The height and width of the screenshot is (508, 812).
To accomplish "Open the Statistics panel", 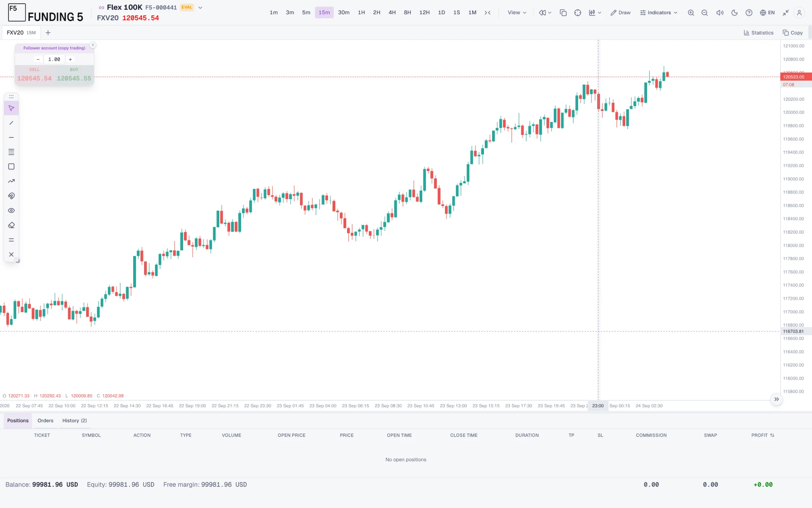I will click(x=758, y=33).
